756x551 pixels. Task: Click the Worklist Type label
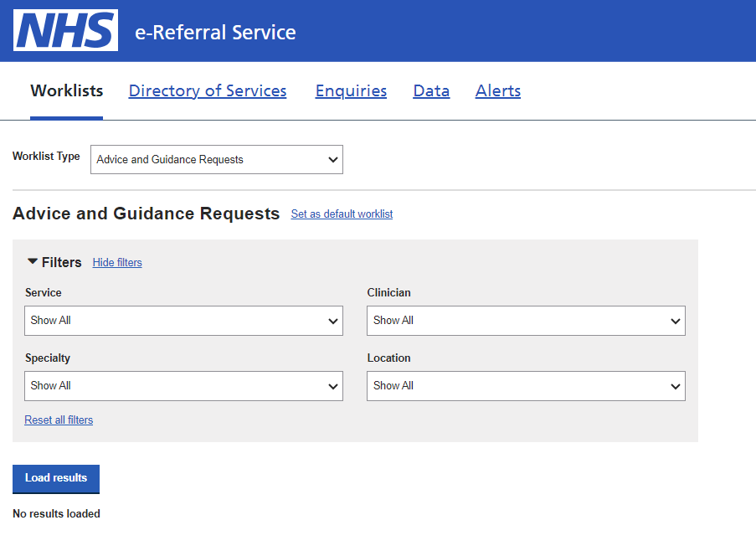point(46,157)
